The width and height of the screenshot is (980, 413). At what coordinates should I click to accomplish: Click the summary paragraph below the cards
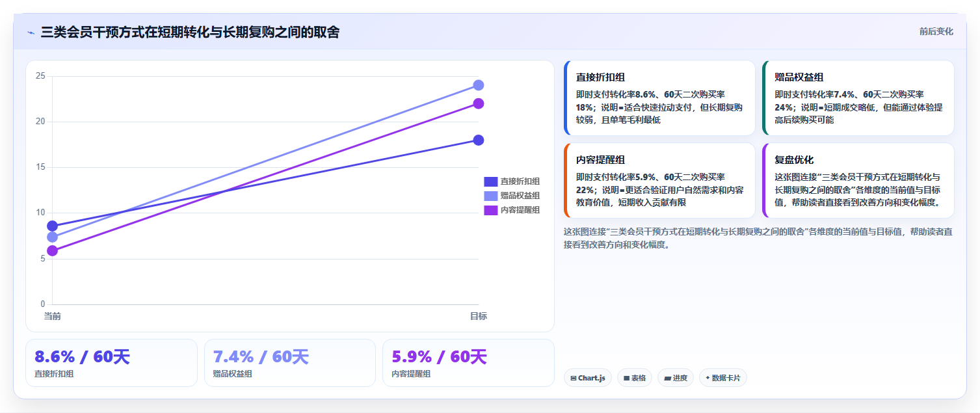tap(758, 238)
